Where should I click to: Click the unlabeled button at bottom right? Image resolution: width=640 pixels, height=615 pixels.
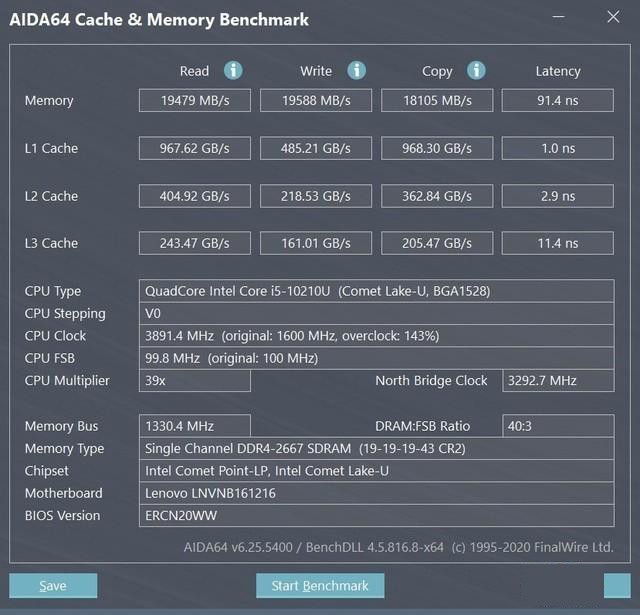(617, 586)
